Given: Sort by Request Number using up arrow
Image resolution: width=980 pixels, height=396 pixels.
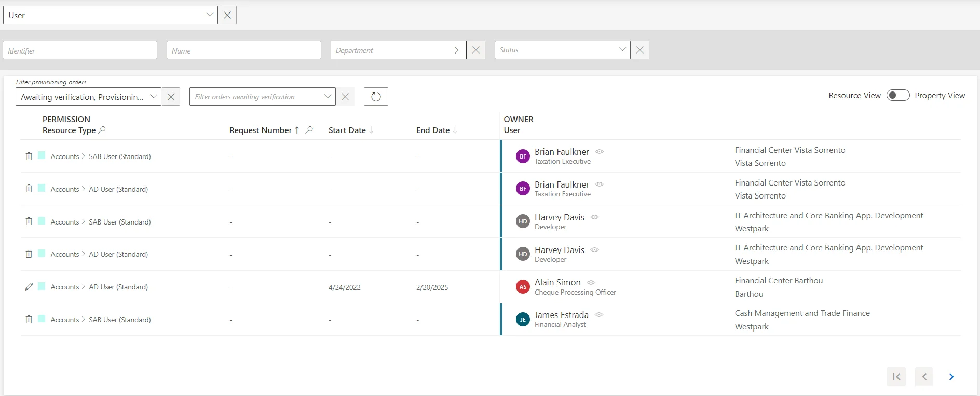Looking at the screenshot, I should click(297, 130).
